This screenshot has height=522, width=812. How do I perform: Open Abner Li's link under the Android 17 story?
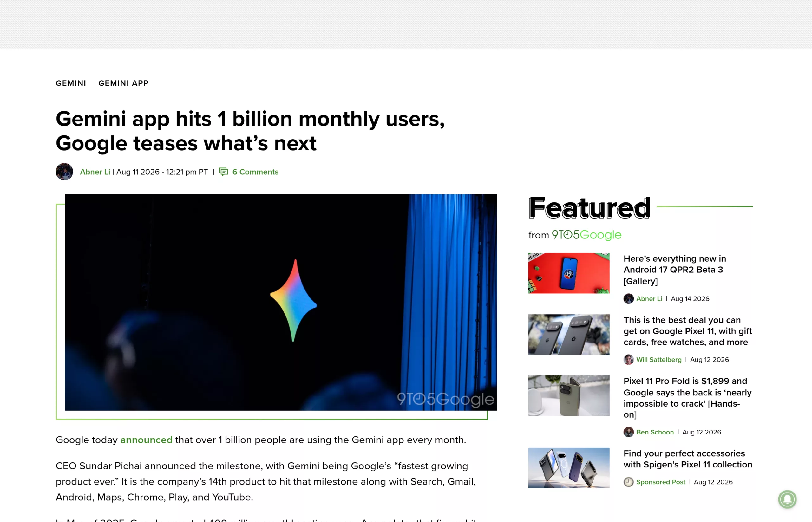(649, 299)
